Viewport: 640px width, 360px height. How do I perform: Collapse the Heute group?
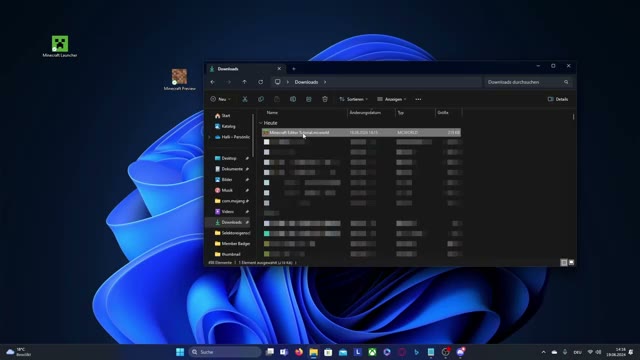pyautogui.click(x=261, y=123)
